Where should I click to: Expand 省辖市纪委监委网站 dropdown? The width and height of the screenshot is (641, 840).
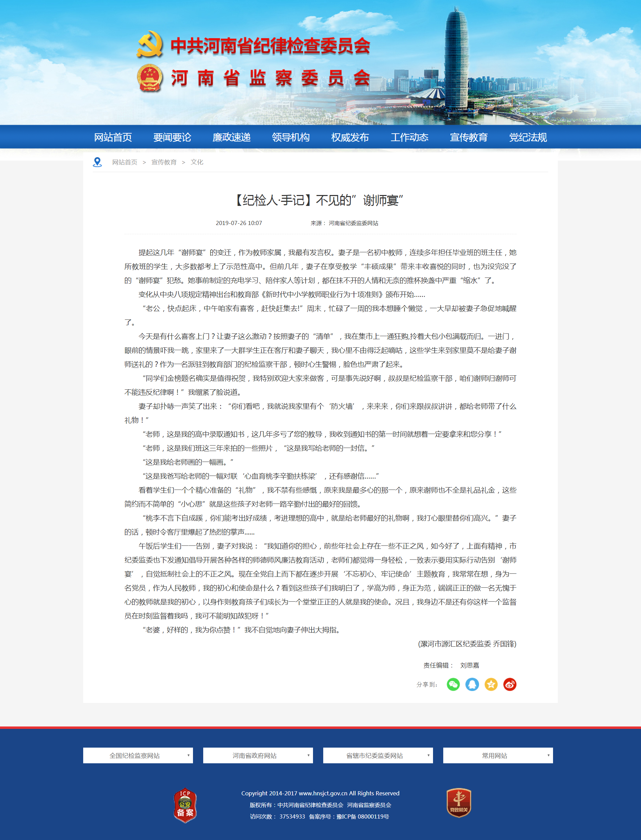378,755
